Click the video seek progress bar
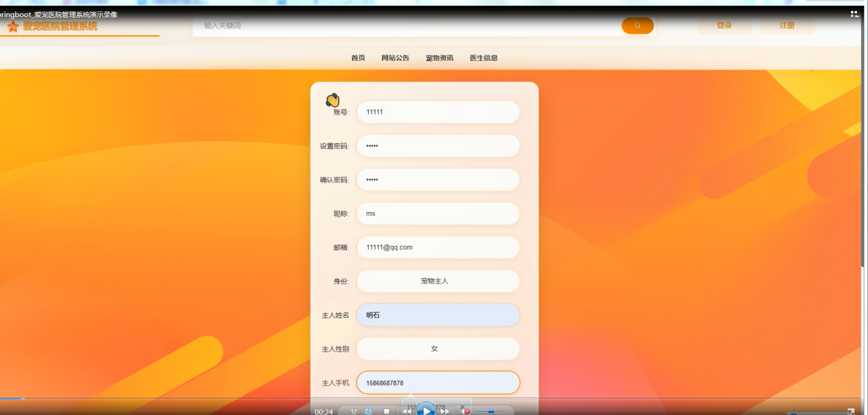The width and height of the screenshot is (868, 415). (x=430, y=399)
